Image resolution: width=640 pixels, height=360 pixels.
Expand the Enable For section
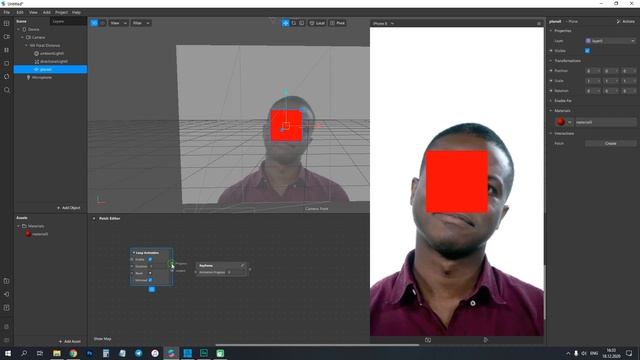tap(551, 100)
